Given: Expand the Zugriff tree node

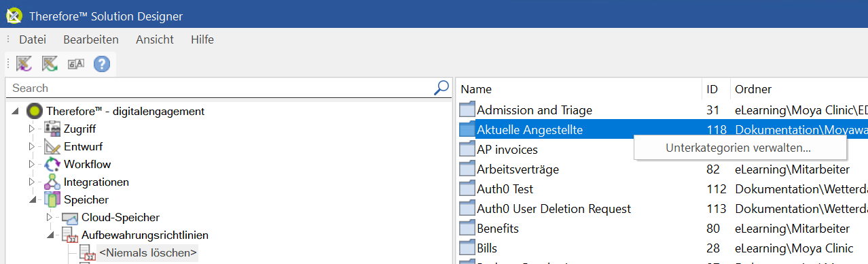Looking at the screenshot, I should coord(31,129).
